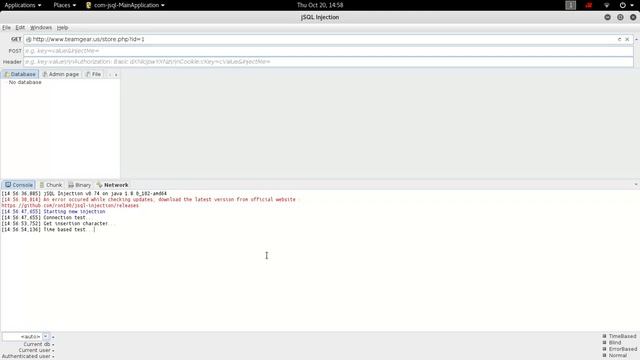Click the POST parameters input field

(328, 51)
